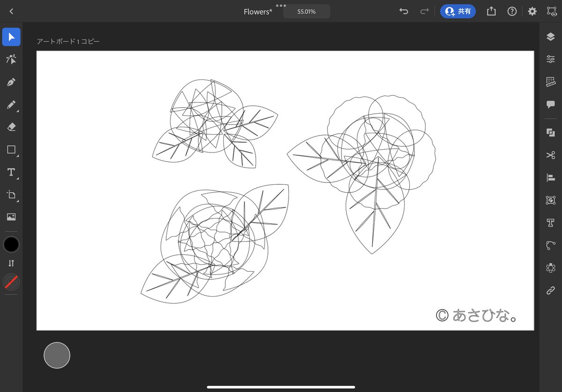Click the three dots above the title

click(281, 5)
